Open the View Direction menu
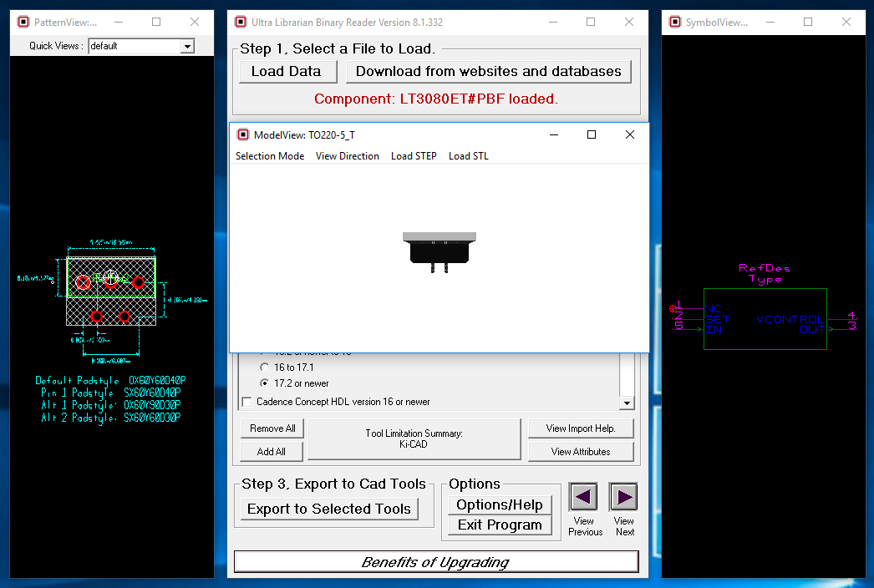This screenshot has height=588, width=874. (x=348, y=156)
